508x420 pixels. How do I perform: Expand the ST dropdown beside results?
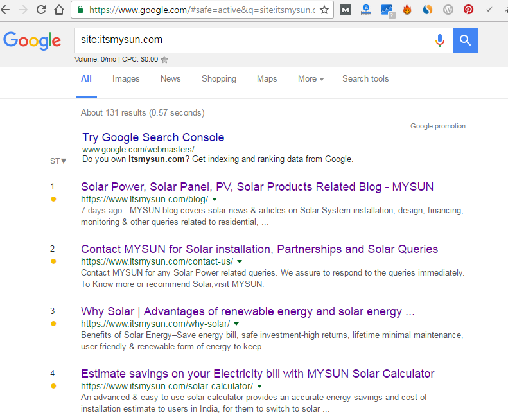pyautogui.click(x=58, y=161)
